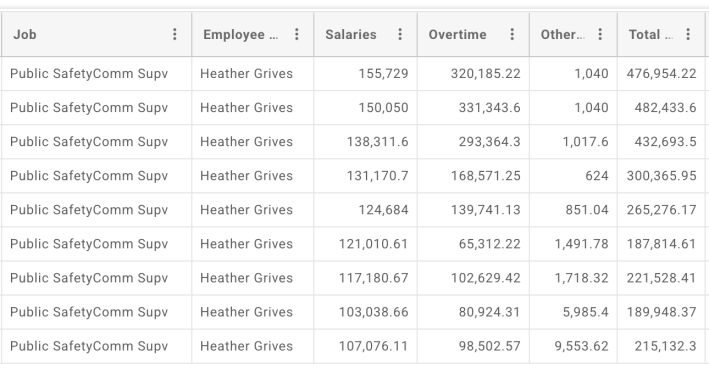
Task: Open the Other column three-dot menu
Action: click(x=600, y=34)
